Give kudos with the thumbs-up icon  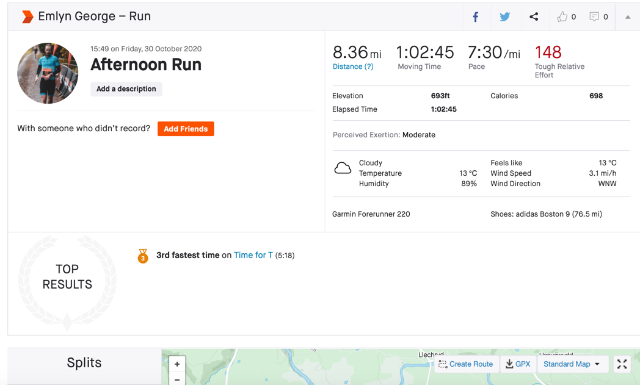[562, 17]
